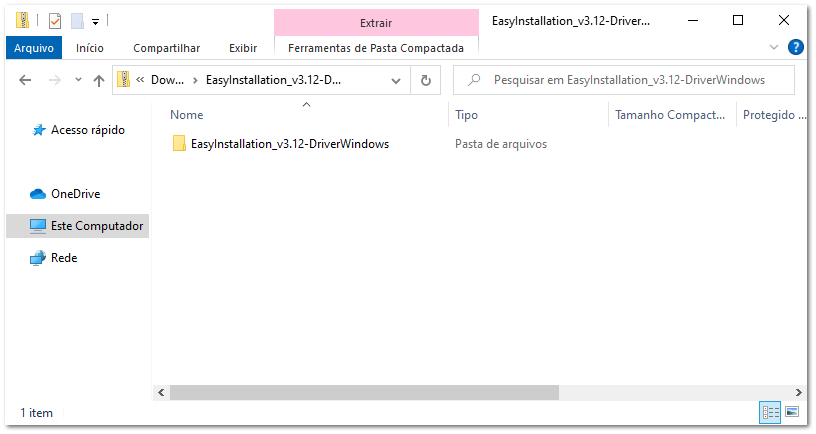Click the zipped folder icon in title bar
The width and height of the screenshot is (816, 434).
pos(22,20)
